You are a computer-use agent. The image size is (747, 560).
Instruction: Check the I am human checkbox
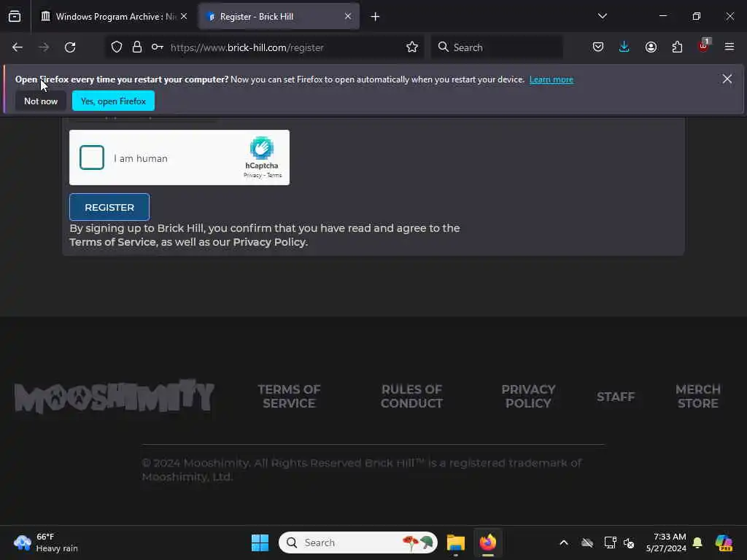coord(92,157)
